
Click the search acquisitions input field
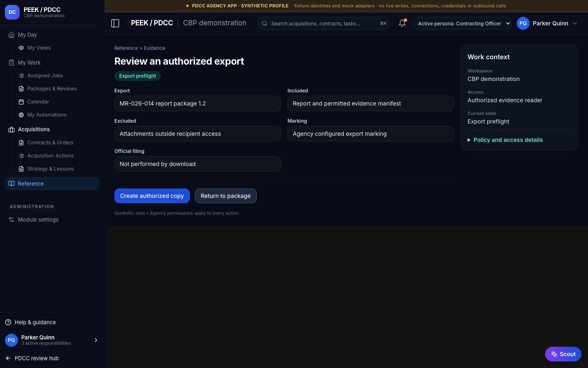(x=324, y=23)
